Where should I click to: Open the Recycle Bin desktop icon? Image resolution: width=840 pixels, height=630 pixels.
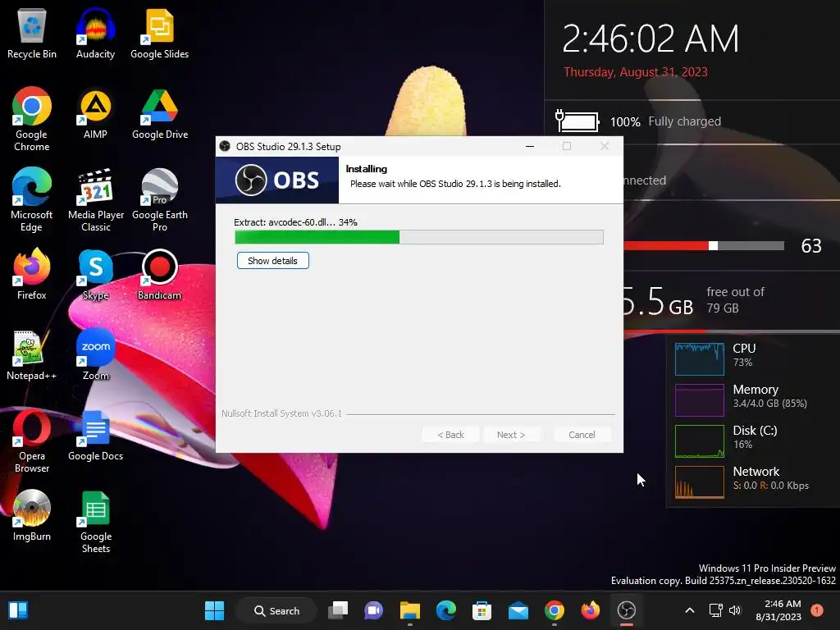[32, 32]
